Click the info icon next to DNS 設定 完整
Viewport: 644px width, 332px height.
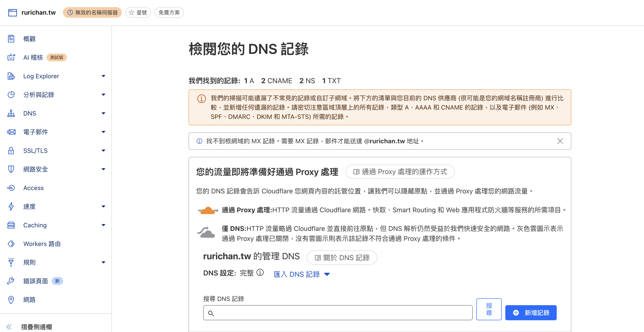pos(260,273)
